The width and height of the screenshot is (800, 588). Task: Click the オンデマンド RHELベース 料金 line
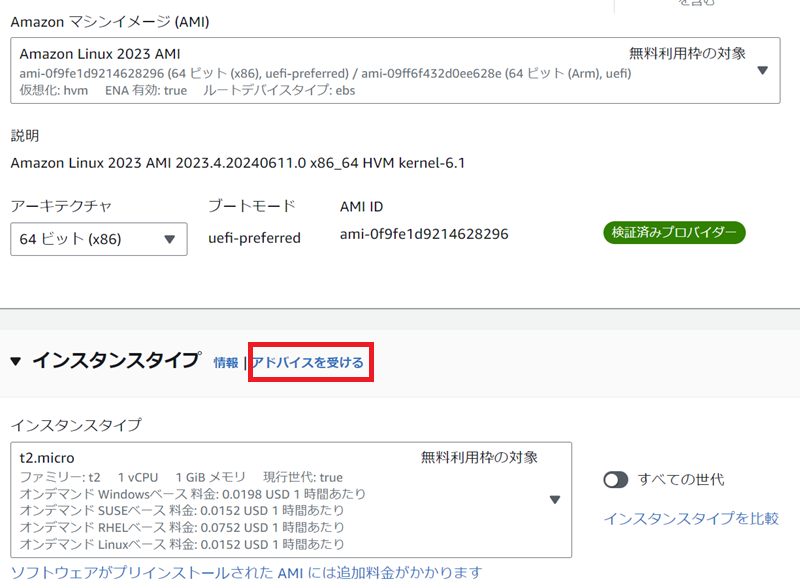[182, 527]
